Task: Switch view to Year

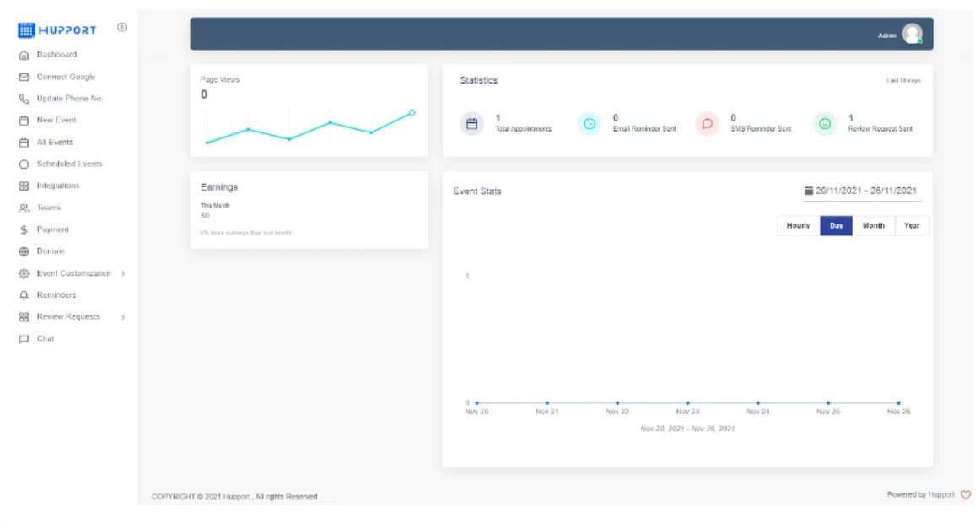Action: [912, 225]
